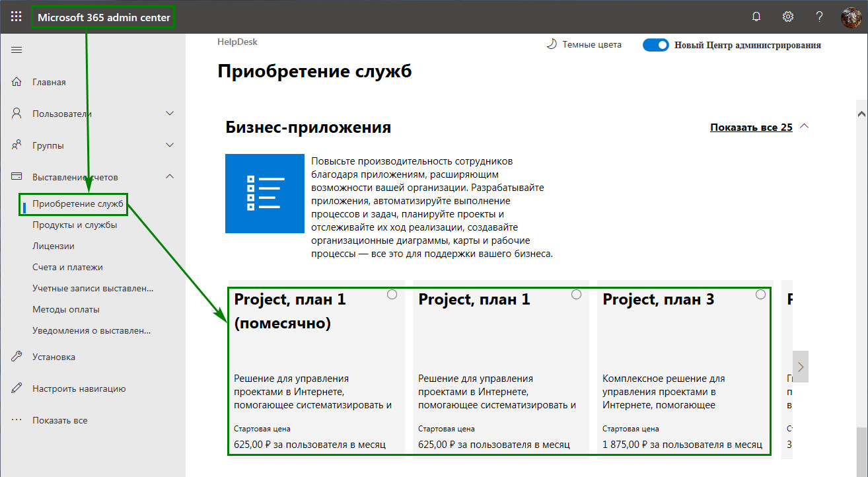Click 1 875,00 ₽ за пользователя в месяц price

click(682, 445)
